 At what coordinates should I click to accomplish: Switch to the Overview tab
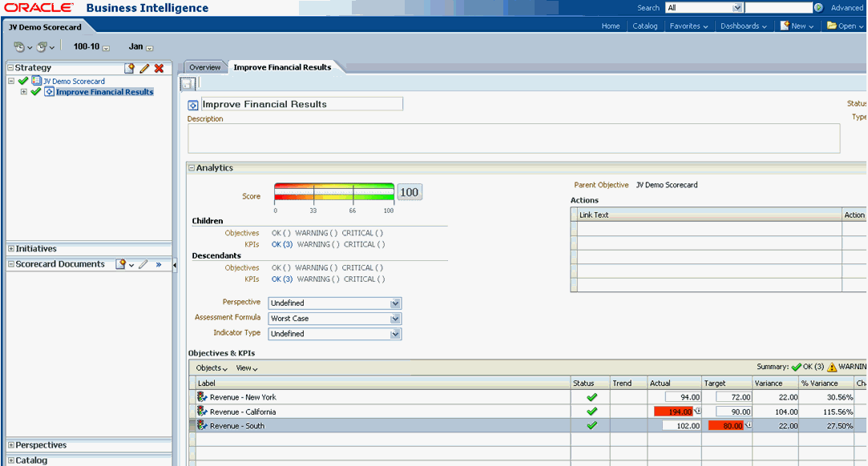204,67
